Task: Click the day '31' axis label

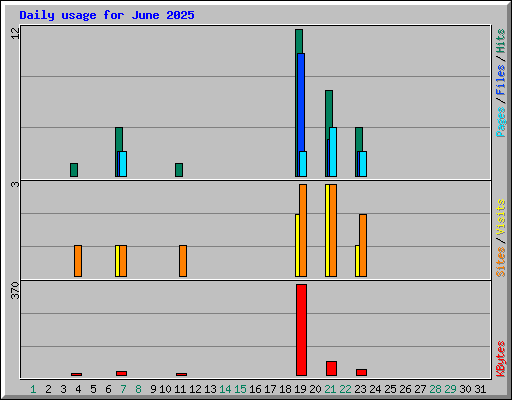Action: point(480,389)
